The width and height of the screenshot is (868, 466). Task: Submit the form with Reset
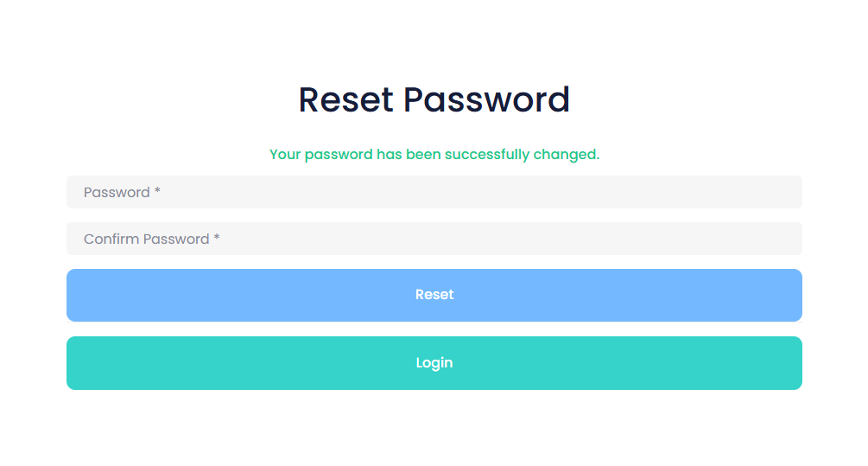[434, 295]
